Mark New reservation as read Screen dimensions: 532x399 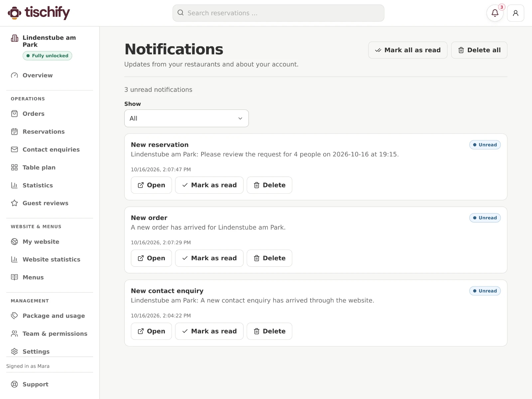209,185
